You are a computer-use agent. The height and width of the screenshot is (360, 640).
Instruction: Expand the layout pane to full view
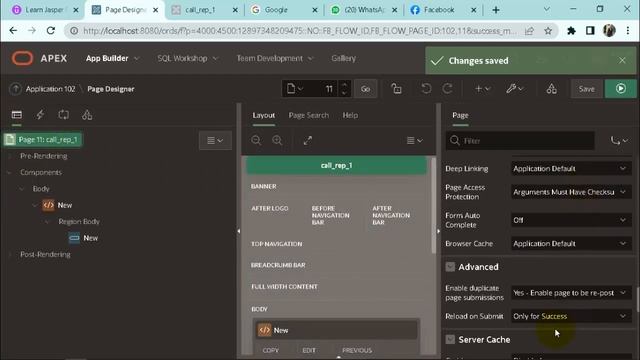pos(307,140)
